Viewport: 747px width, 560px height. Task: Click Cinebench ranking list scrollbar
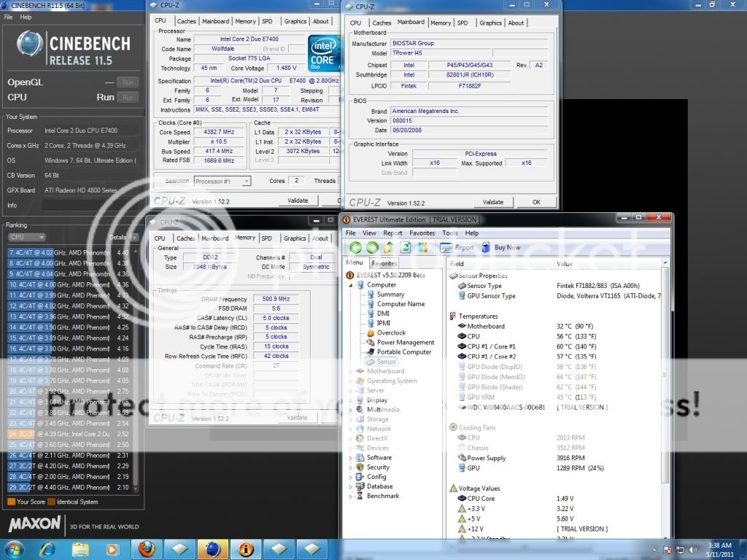pos(136,370)
